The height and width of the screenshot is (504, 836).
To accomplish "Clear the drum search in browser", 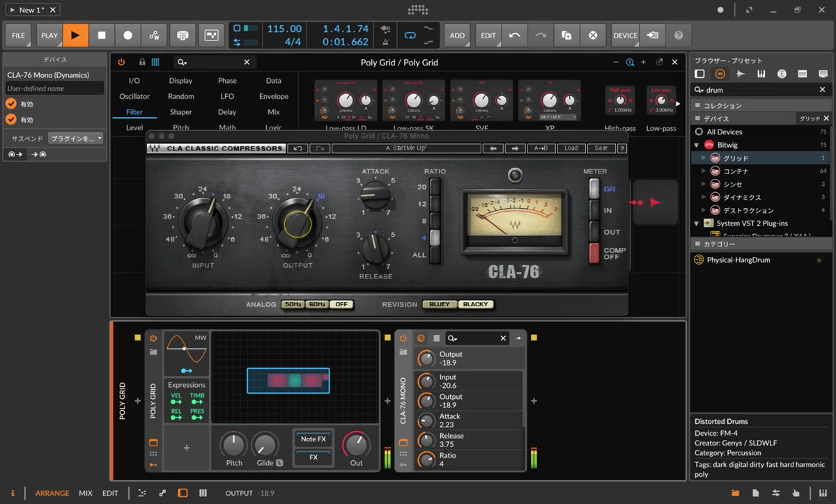I will tap(822, 90).
